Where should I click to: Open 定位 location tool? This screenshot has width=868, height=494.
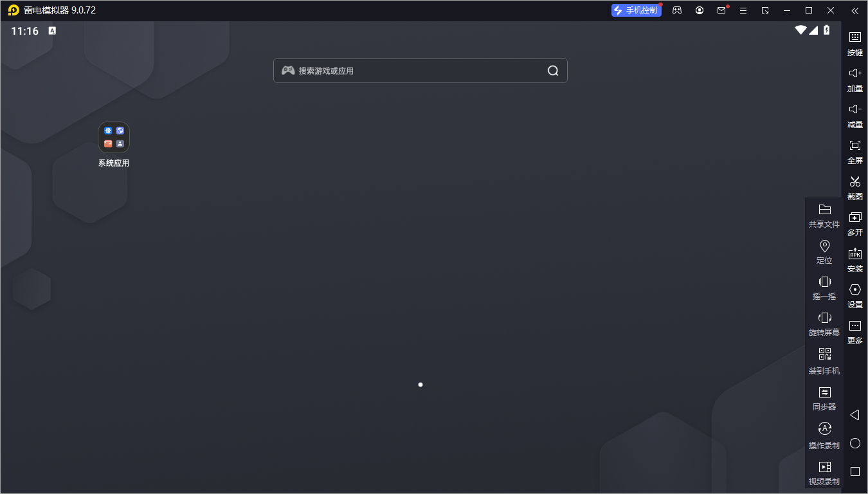(824, 252)
